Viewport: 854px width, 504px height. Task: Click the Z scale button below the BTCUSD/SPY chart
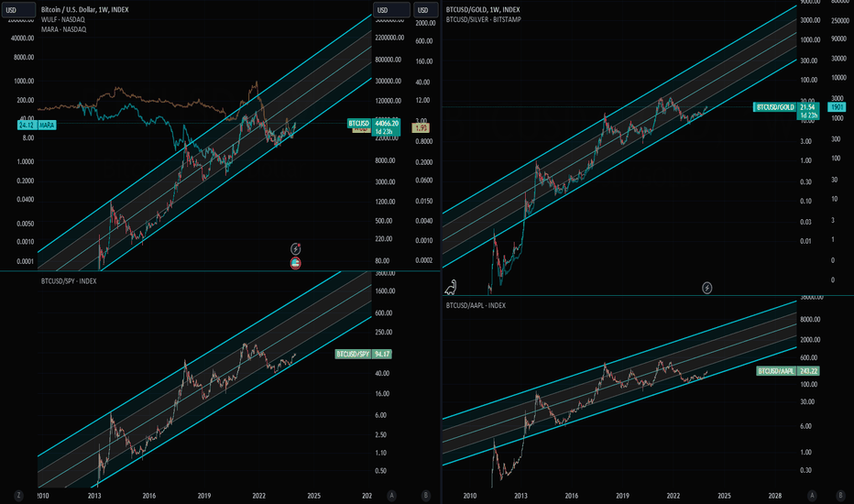pos(18,495)
